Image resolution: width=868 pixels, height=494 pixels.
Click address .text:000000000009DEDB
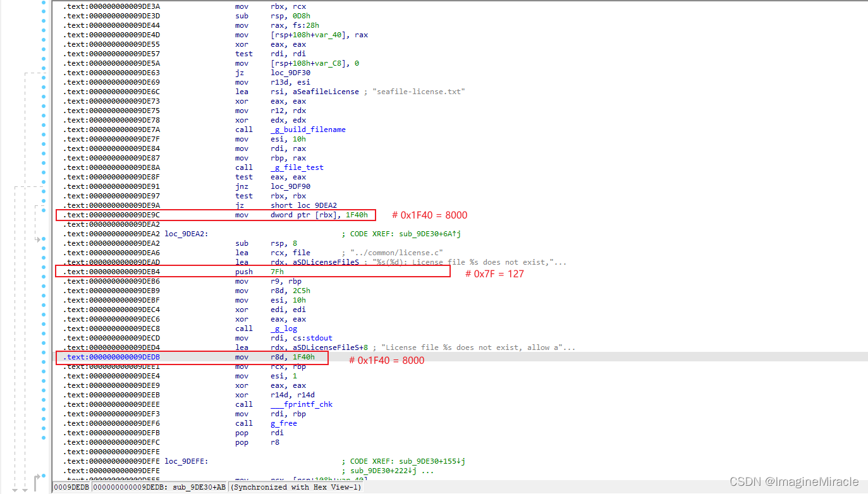[111, 357]
